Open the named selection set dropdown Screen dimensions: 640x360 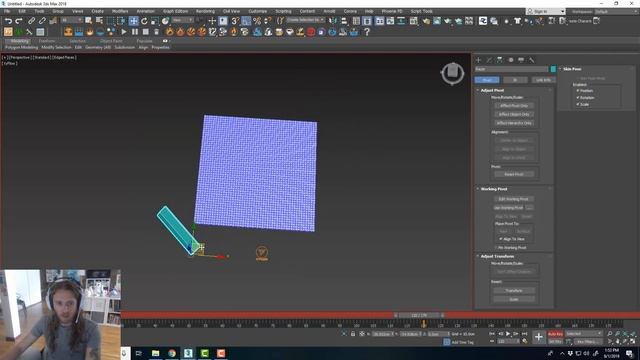[x=306, y=20]
